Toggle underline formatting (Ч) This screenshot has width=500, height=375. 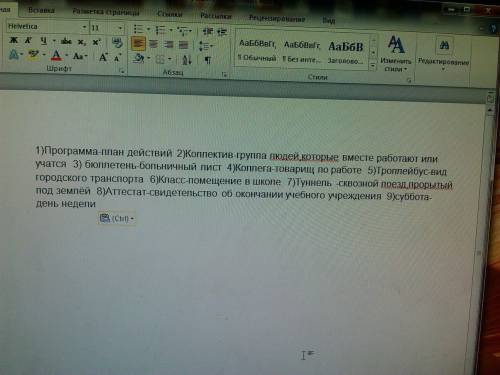(x=43, y=41)
